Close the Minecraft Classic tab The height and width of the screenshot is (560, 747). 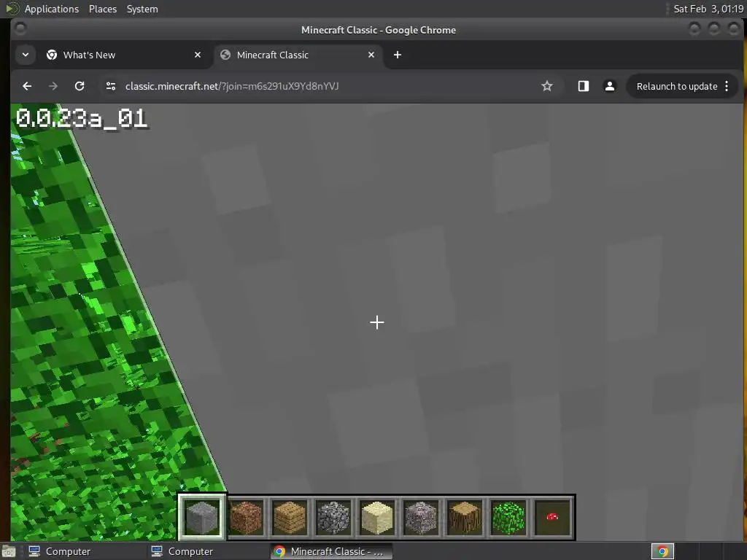(x=371, y=55)
